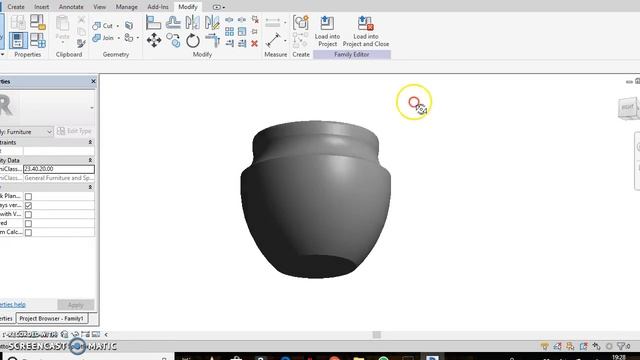Collapse the Identity Data section

click(x=90, y=160)
